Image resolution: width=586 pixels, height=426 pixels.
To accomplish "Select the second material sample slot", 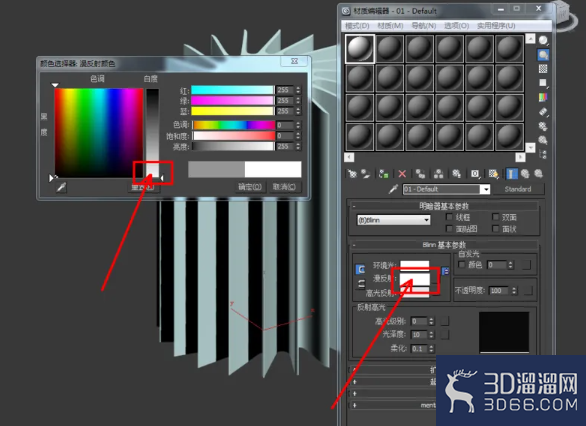I will pyautogui.click(x=390, y=48).
